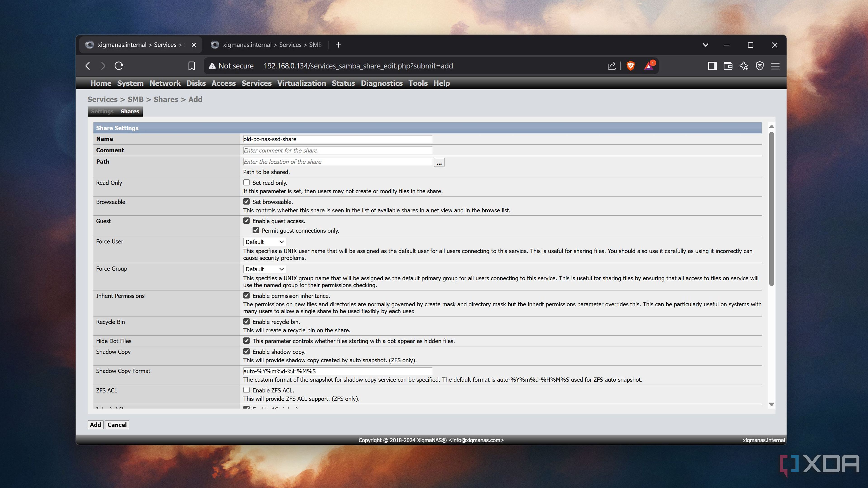868x488 pixels.
Task: Click the scrollbar down arrow in the form
Action: click(771, 404)
